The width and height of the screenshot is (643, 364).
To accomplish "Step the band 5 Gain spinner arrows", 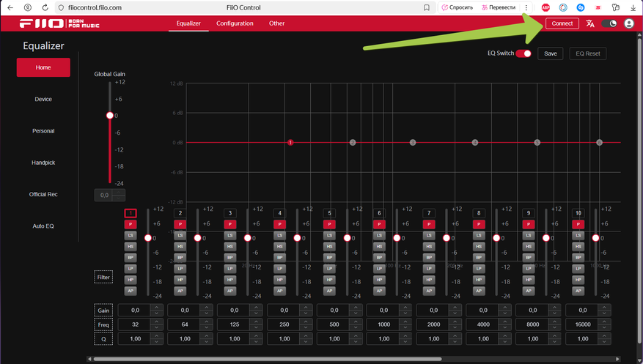I will point(356,310).
